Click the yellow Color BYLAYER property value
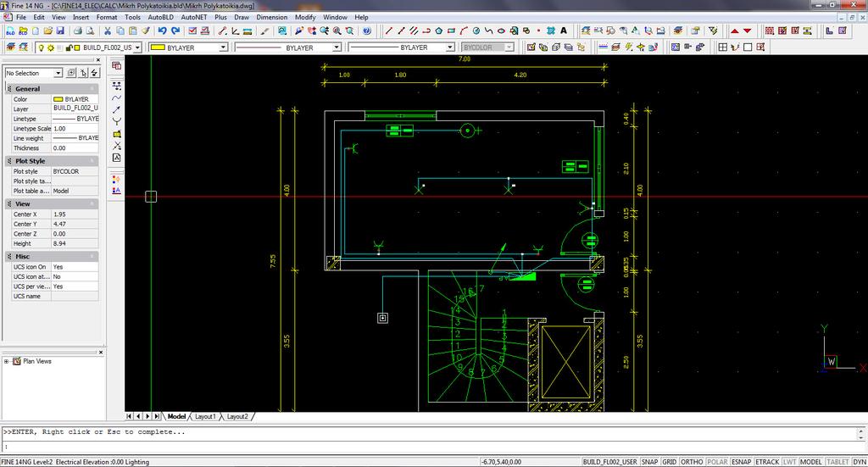The height and width of the screenshot is (467, 868). pyautogui.click(x=75, y=99)
